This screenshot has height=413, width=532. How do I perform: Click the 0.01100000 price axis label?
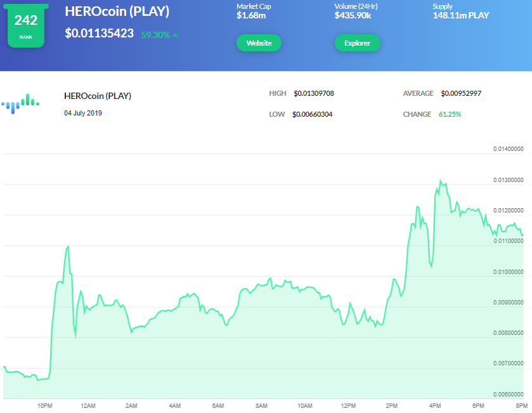click(x=509, y=241)
